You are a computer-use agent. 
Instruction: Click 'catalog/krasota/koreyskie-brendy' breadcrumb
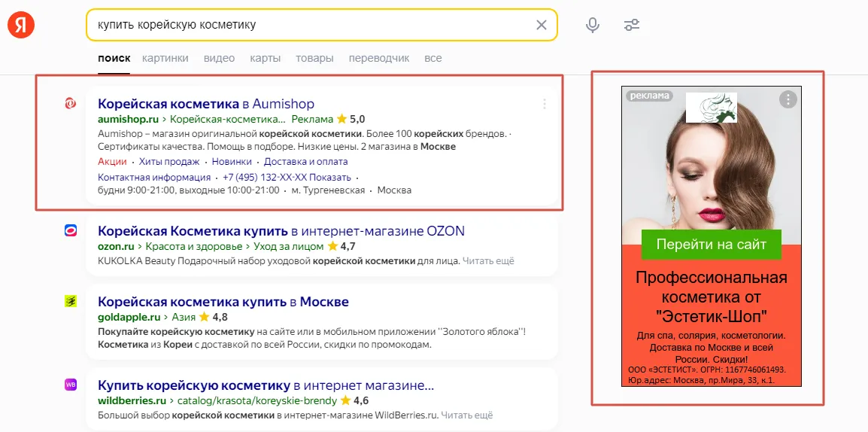pyautogui.click(x=256, y=400)
